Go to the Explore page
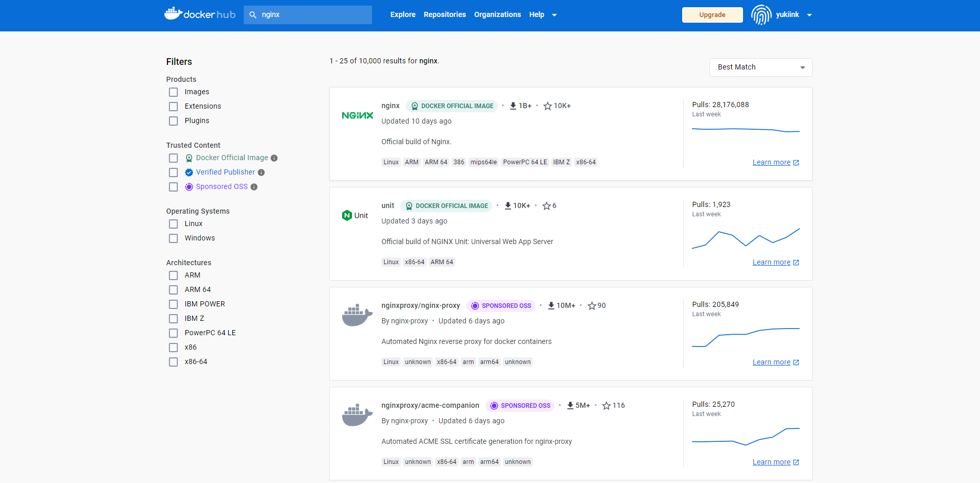980x483 pixels. point(403,14)
